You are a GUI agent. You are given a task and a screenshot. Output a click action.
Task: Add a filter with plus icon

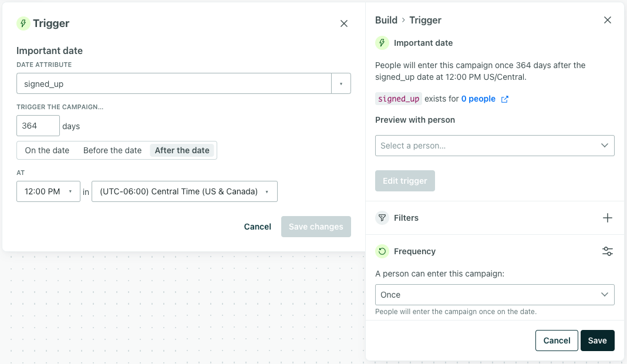(608, 218)
